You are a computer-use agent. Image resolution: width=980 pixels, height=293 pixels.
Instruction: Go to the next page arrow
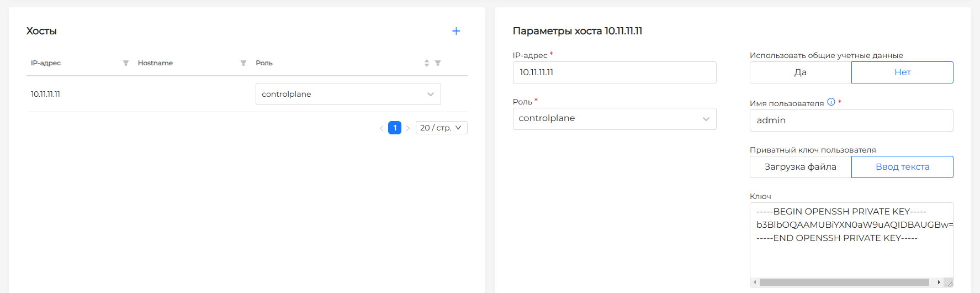408,128
